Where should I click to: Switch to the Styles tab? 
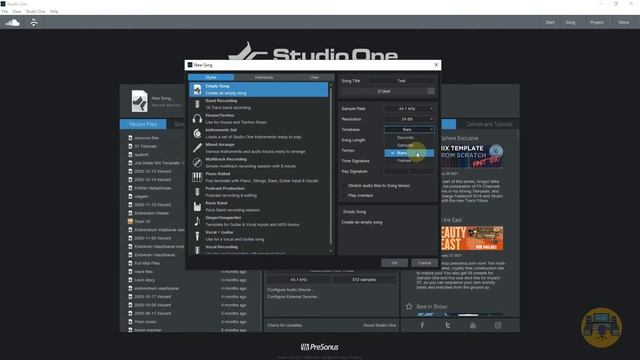click(211, 77)
